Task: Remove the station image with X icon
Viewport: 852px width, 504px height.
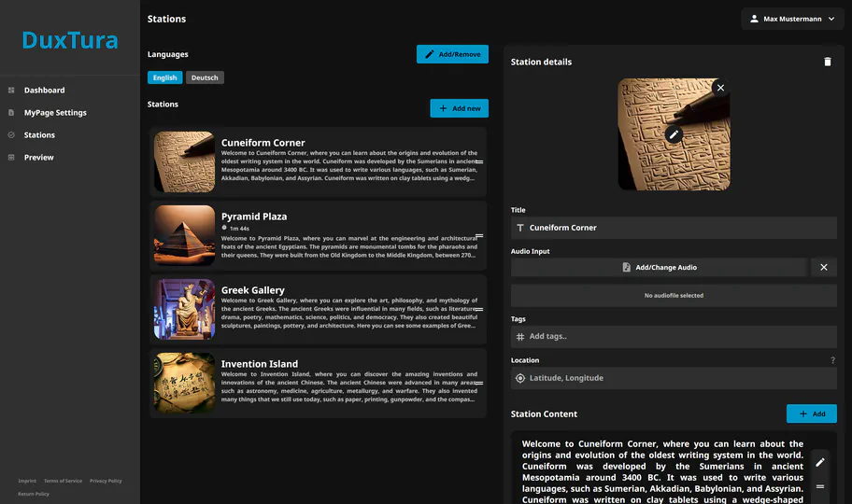Action: 720,88
